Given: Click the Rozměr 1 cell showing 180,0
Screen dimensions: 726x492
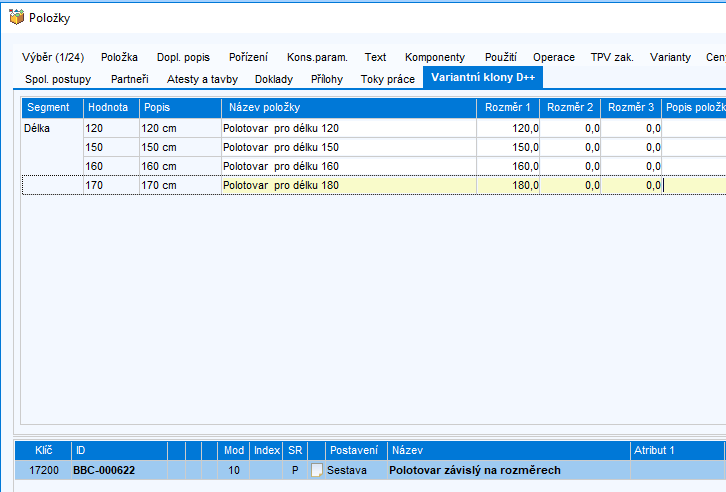Looking at the screenshot, I should 508,185.
